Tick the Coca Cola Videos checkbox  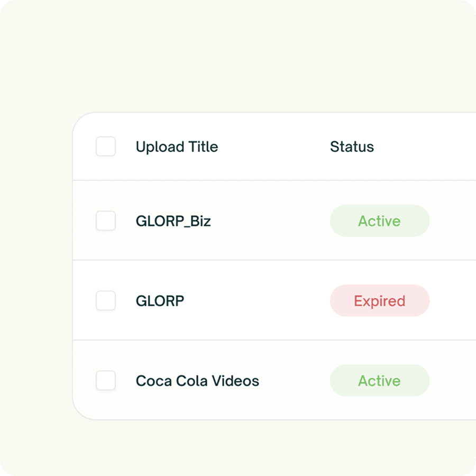[106, 381]
